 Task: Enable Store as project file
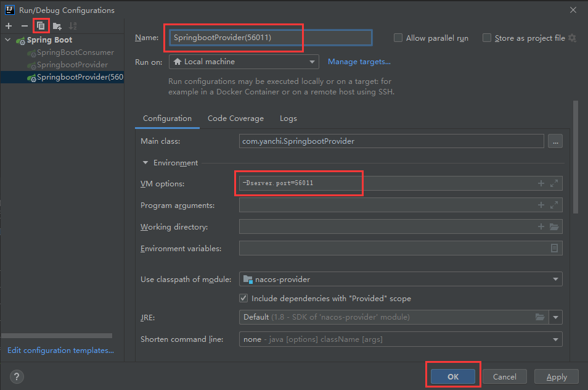pos(487,38)
